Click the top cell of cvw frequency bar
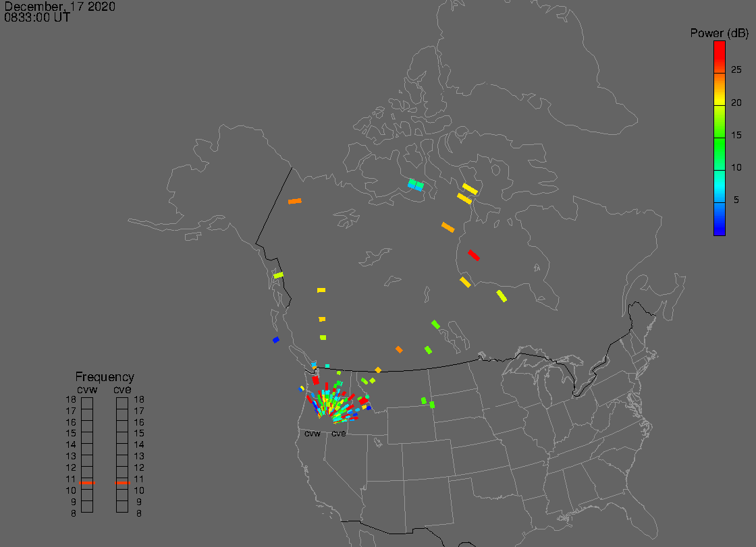The image size is (756, 547). tap(87, 403)
